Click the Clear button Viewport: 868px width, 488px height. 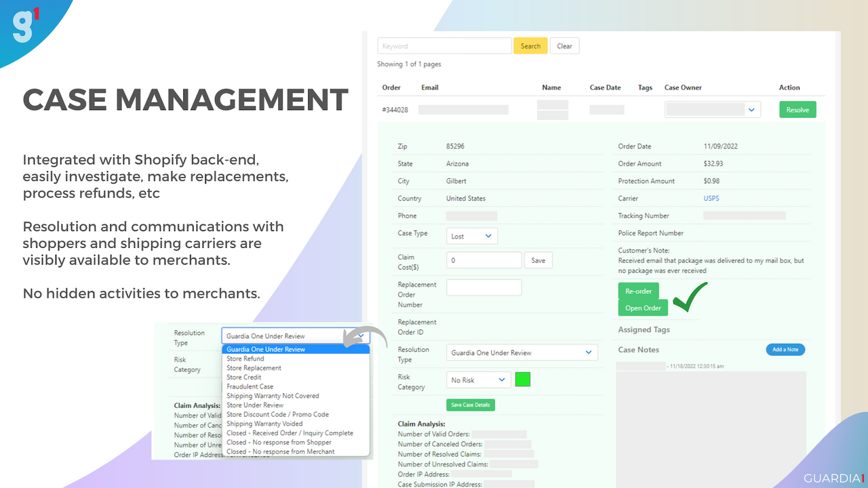564,46
